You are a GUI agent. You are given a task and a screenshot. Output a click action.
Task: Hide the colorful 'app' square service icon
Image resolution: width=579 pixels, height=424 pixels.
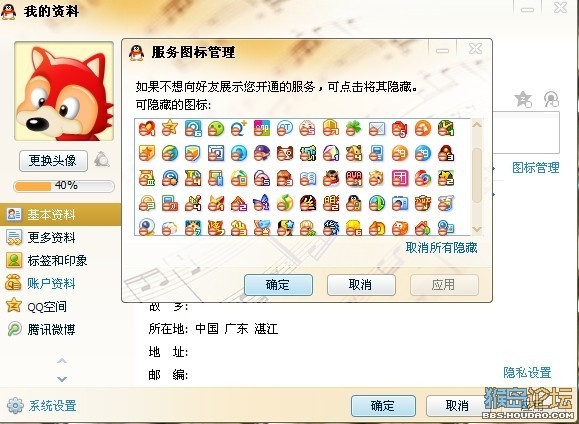[x=261, y=128]
